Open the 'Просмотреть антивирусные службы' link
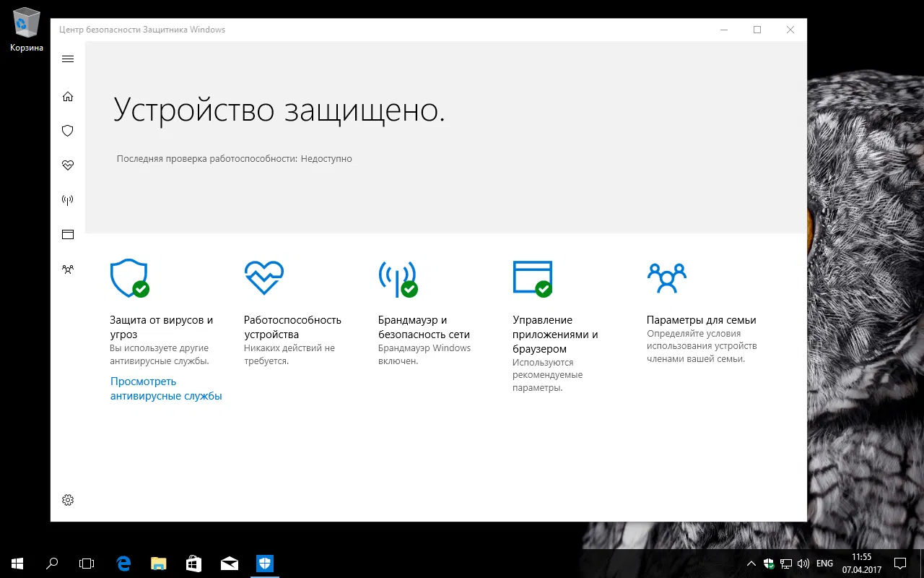This screenshot has height=578, width=924. coord(166,388)
